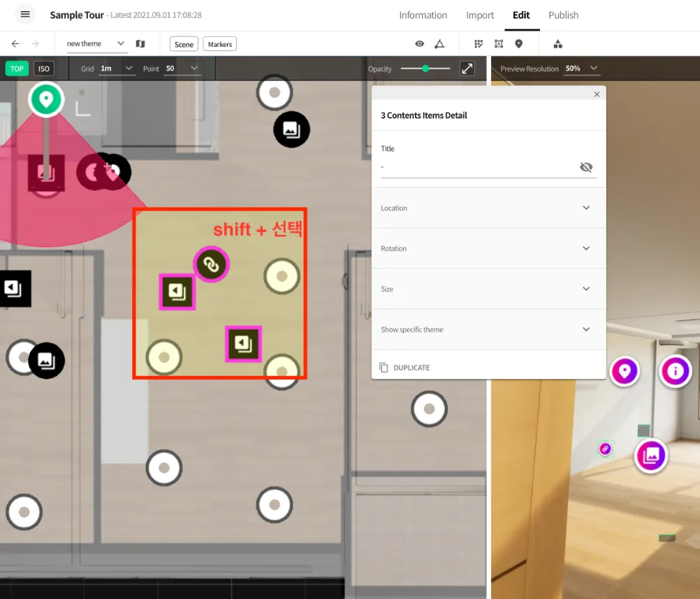Open the Import tab

480,15
